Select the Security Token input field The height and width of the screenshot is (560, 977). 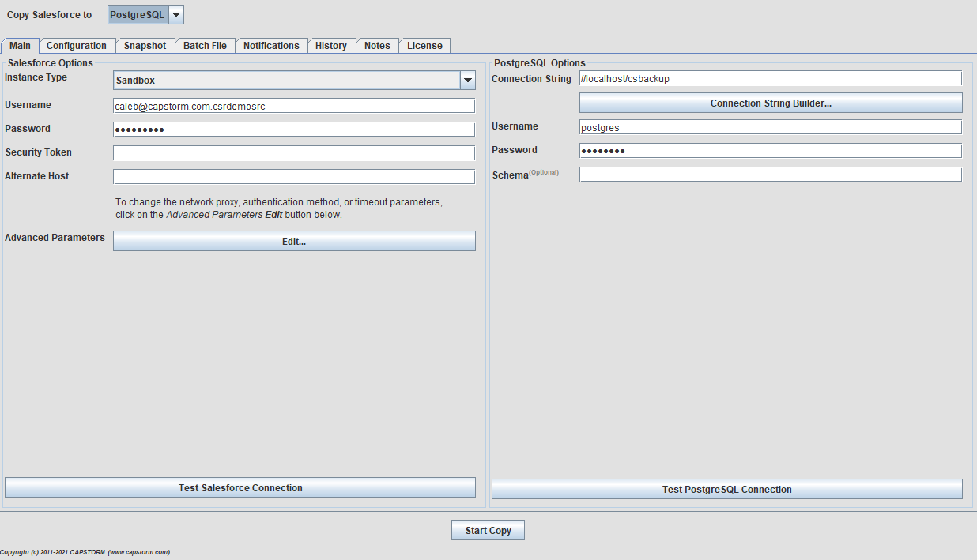tap(294, 153)
